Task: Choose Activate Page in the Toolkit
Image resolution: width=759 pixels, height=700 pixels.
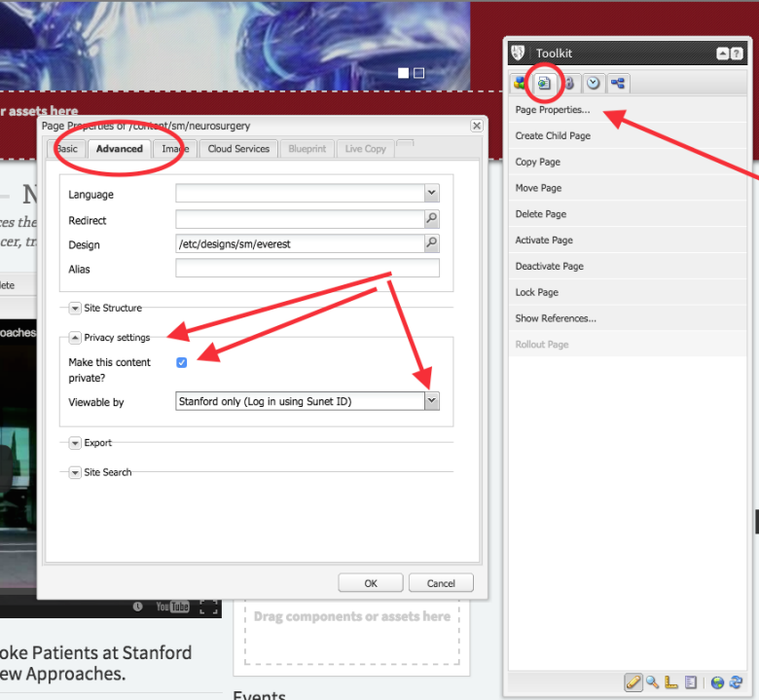Action: click(544, 240)
